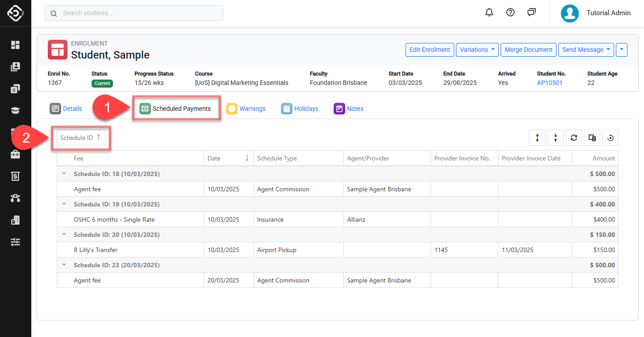The image size is (644, 337).
Task: Open the briefcase icon in sidebar
Action: pos(16,154)
